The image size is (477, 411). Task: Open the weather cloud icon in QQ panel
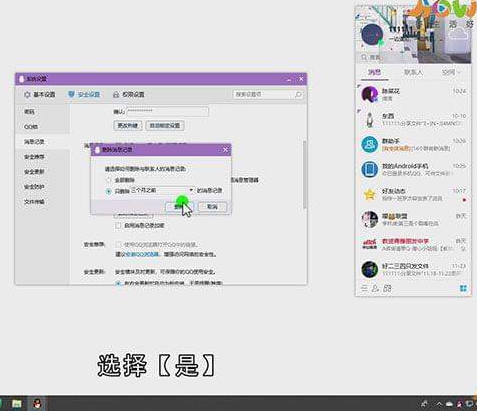(459, 34)
